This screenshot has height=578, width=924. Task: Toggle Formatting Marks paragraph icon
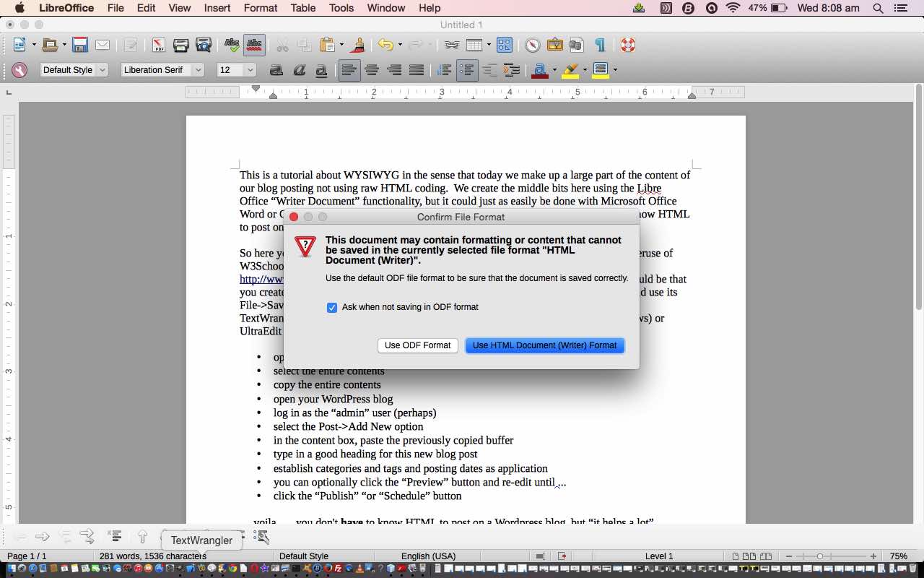(599, 45)
